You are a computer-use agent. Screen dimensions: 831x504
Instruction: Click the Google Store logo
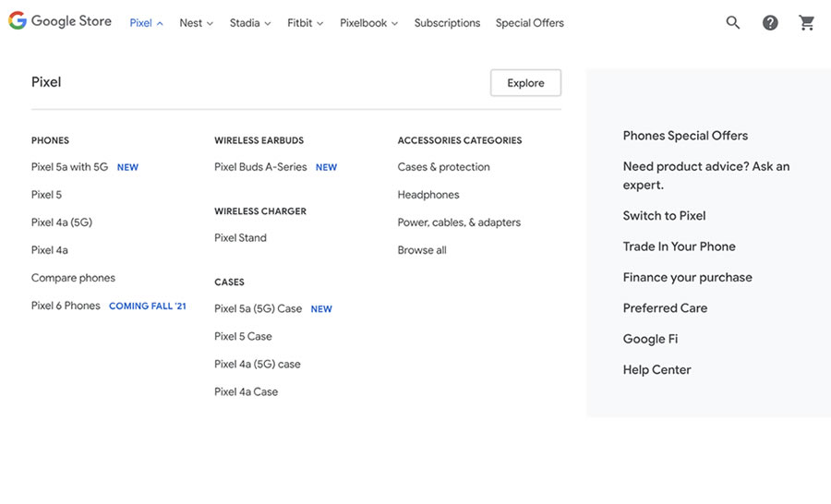[60, 21]
